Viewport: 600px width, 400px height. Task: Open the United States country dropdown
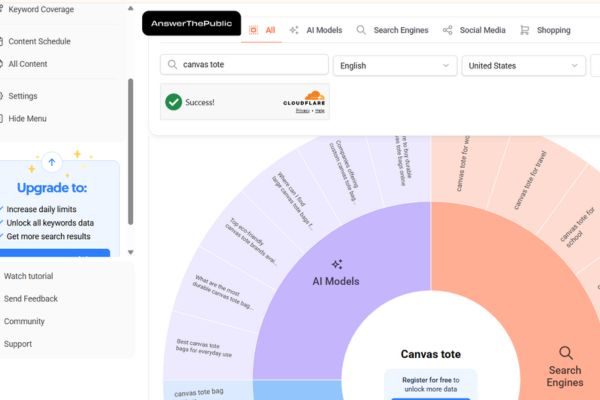click(523, 66)
